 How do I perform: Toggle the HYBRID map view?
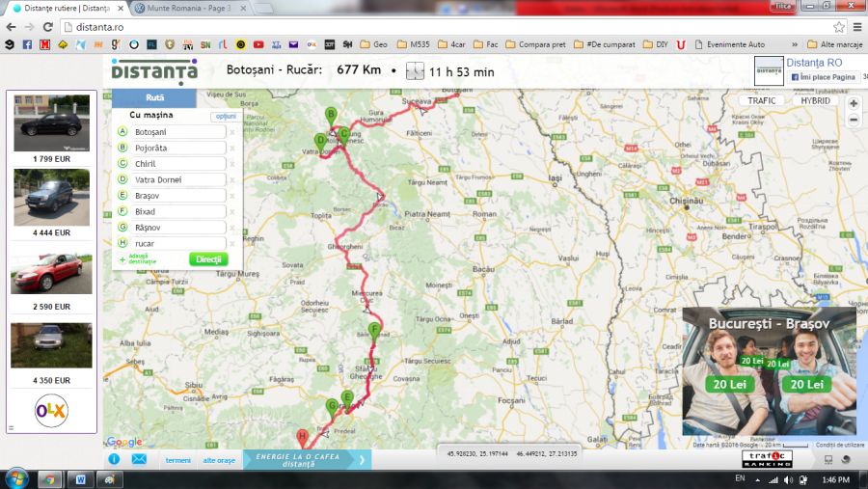[x=812, y=100]
